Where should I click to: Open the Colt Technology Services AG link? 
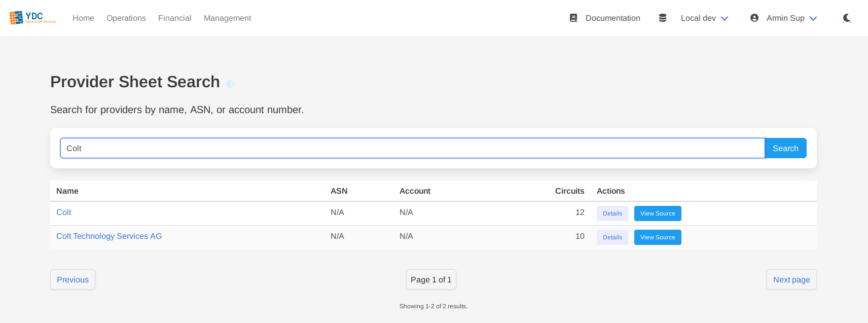click(x=109, y=236)
